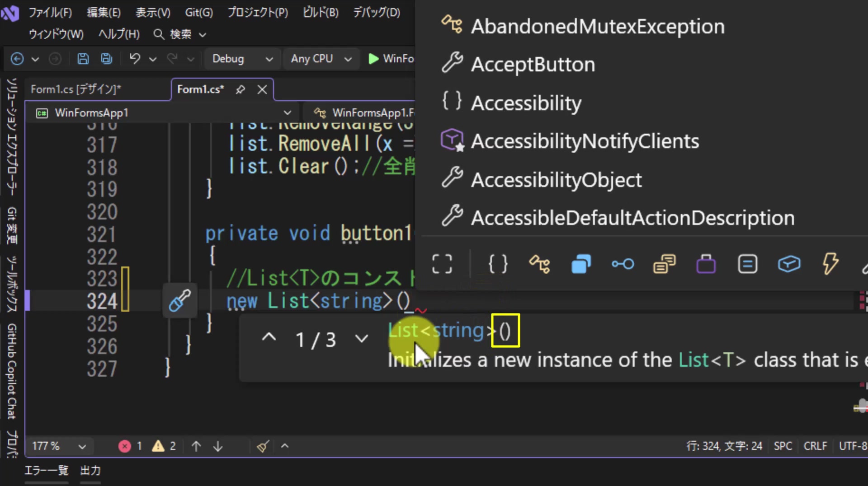The width and height of the screenshot is (868, 486).
Task: Open the 出力 panel tab
Action: [x=90, y=471]
